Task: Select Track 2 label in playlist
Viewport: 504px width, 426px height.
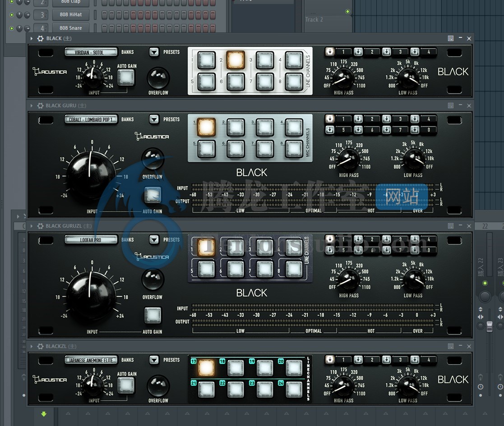Action: point(314,19)
